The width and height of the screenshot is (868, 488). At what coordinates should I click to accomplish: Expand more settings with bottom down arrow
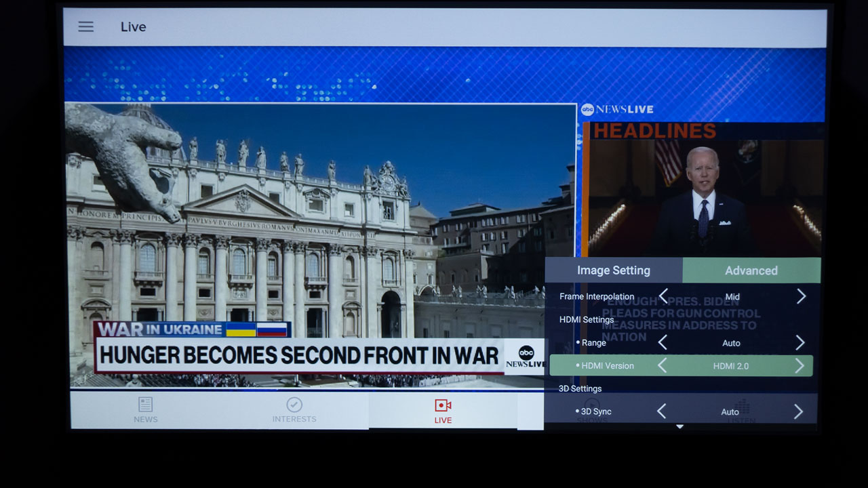[x=679, y=427]
